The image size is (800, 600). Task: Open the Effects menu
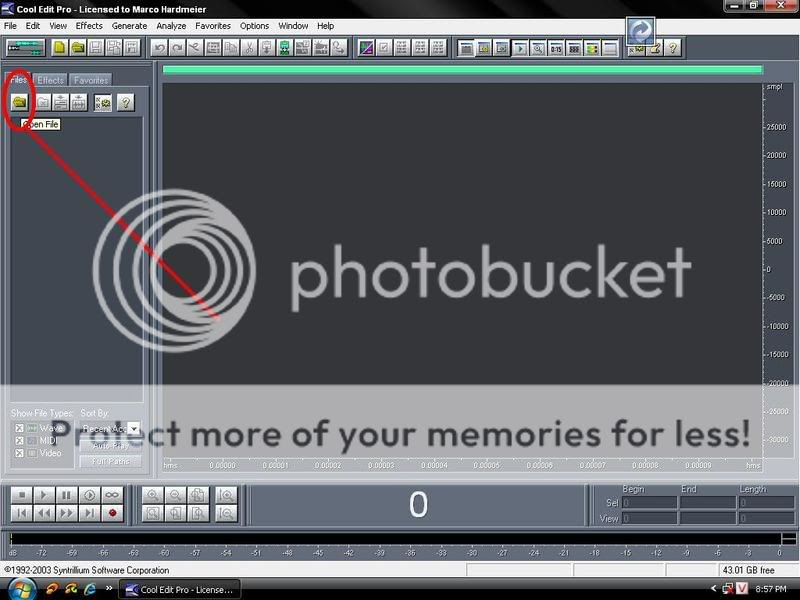(x=89, y=26)
